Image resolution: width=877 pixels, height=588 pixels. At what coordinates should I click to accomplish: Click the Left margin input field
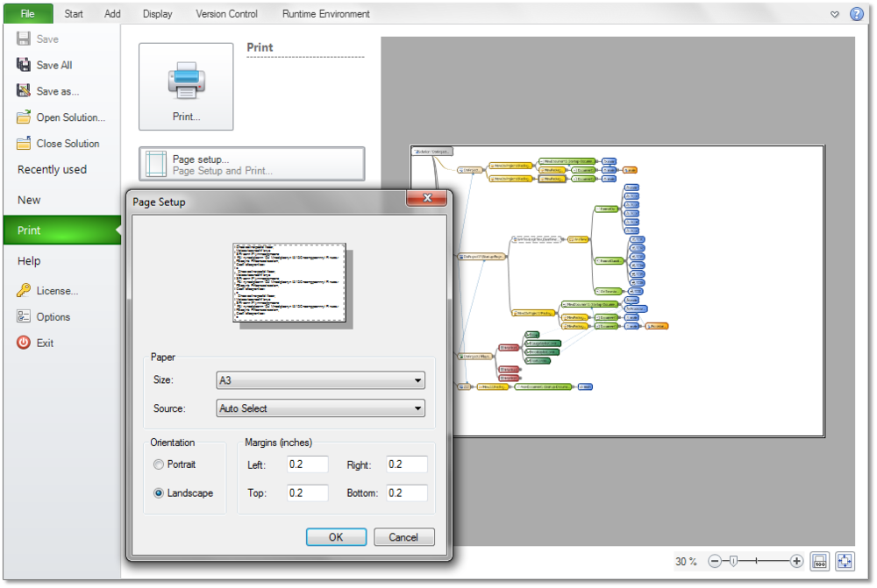click(307, 464)
